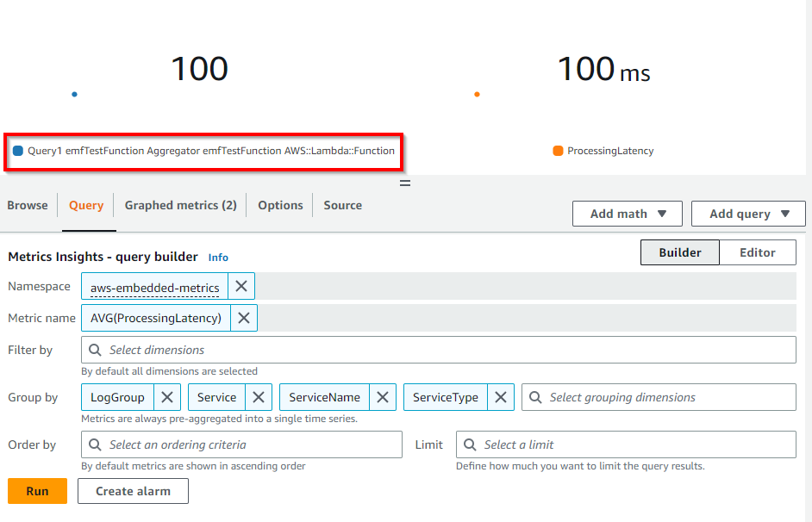The image size is (812, 522).
Task: Remove the LogGroup grouping dimension
Action: click(x=167, y=397)
